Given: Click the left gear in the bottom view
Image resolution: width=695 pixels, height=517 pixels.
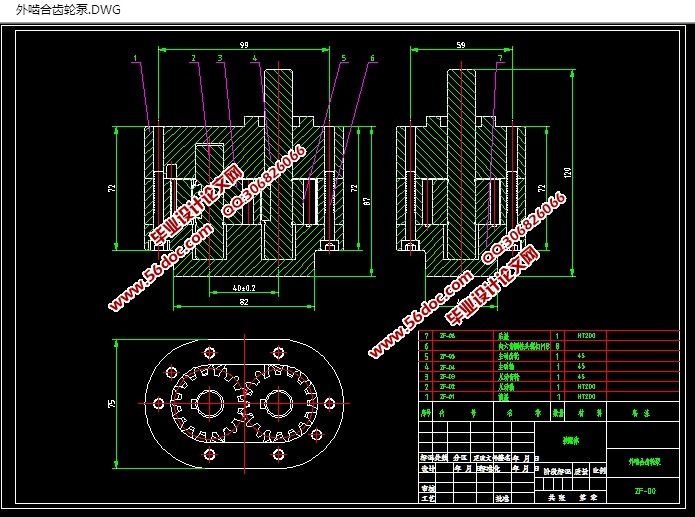Looking at the screenshot, I should click(209, 403).
